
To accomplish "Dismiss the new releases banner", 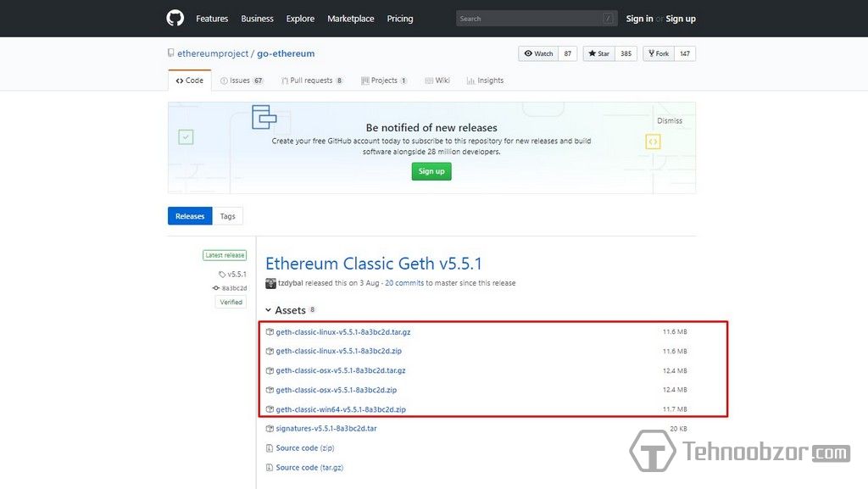I will (670, 120).
